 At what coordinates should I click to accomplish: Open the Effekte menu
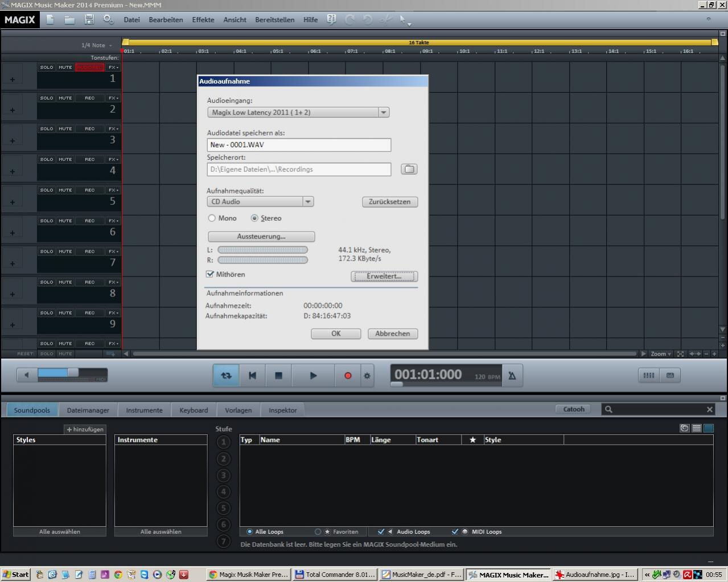203,19
